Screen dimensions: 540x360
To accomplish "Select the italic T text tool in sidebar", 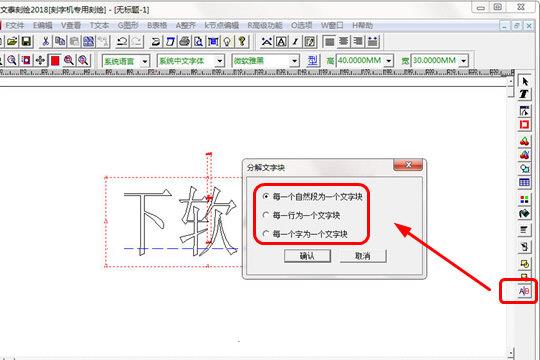I will tap(525, 94).
